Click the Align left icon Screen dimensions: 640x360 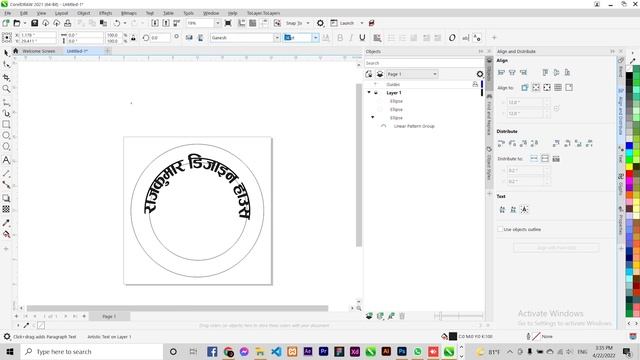pyautogui.click(x=501, y=73)
